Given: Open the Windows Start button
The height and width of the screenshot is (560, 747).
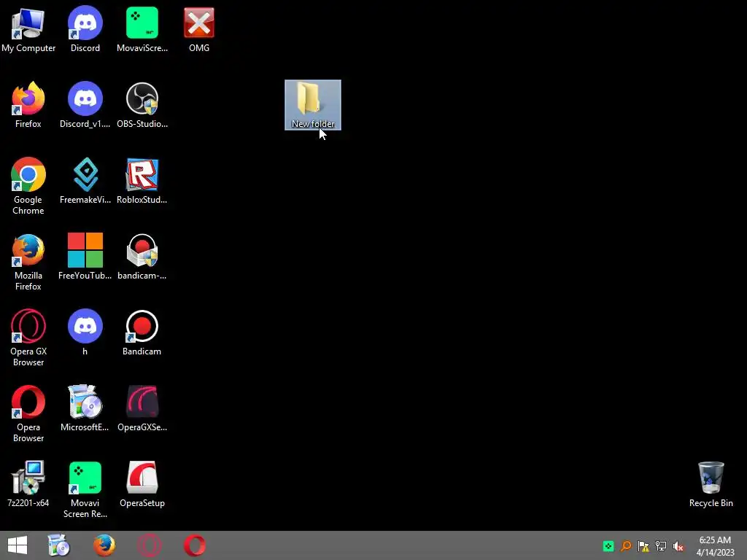Looking at the screenshot, I should click(x=18, y=545).
